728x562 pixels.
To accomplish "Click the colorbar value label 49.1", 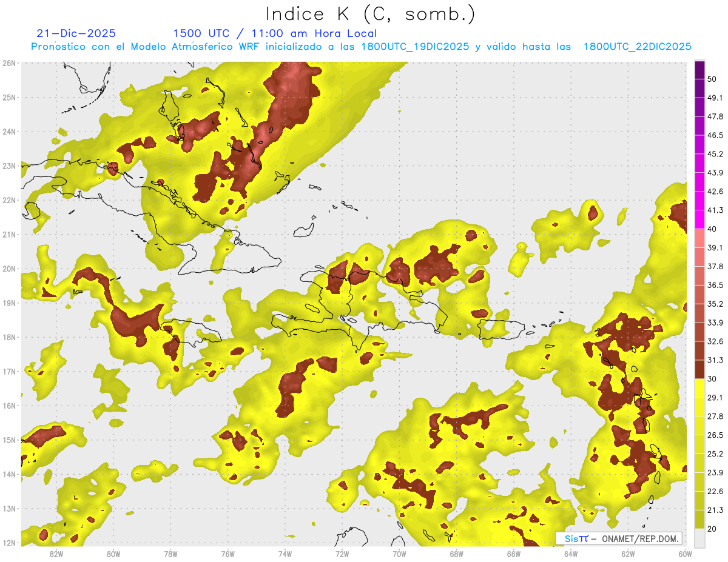I will click(715, 98).
